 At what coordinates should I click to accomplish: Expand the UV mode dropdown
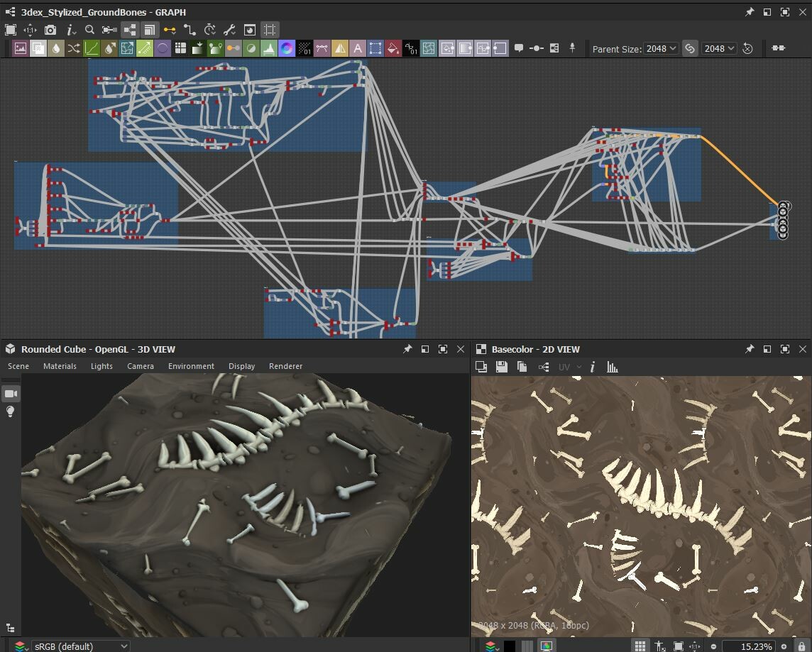tap(578, 368)
